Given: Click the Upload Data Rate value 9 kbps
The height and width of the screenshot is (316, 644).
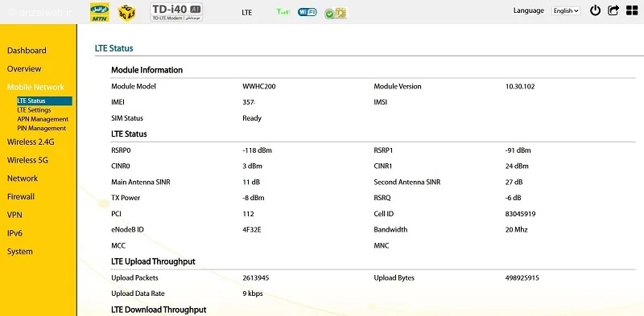Looking at the screenshot, I should pos(253,293).
